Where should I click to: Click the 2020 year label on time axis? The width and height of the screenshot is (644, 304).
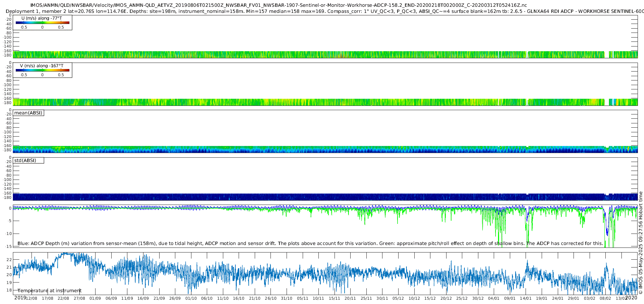click(x=631, y=298)
